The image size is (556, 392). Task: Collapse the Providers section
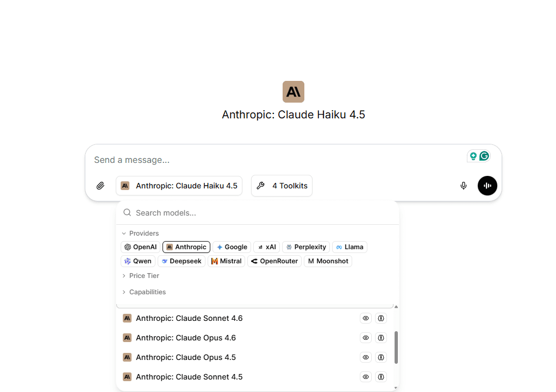point(140,233)
